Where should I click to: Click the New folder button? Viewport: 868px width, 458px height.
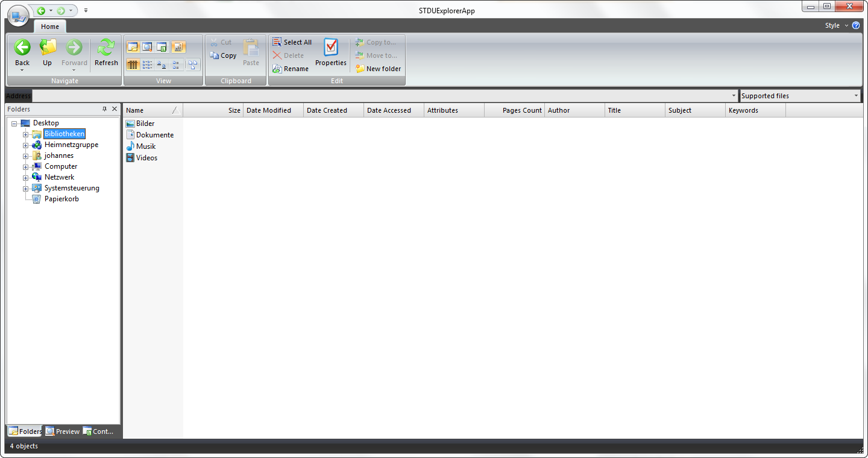point(378,68)
